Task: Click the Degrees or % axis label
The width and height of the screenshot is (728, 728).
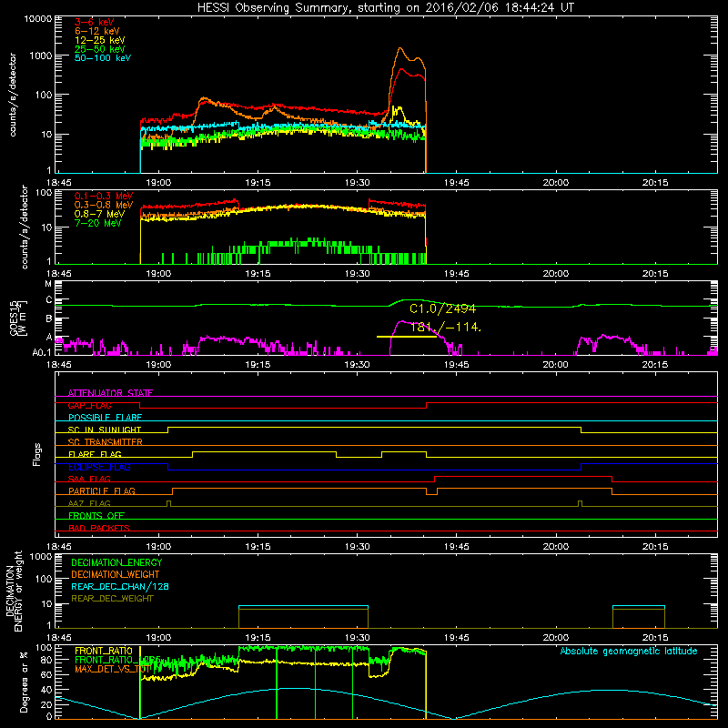Action: pos(24,682)
